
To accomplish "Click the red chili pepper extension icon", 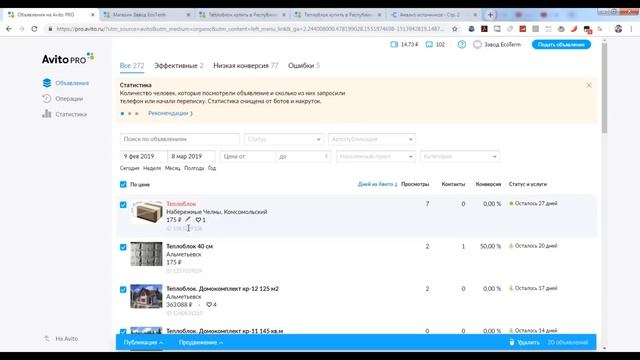I will (x=574, y=29).
